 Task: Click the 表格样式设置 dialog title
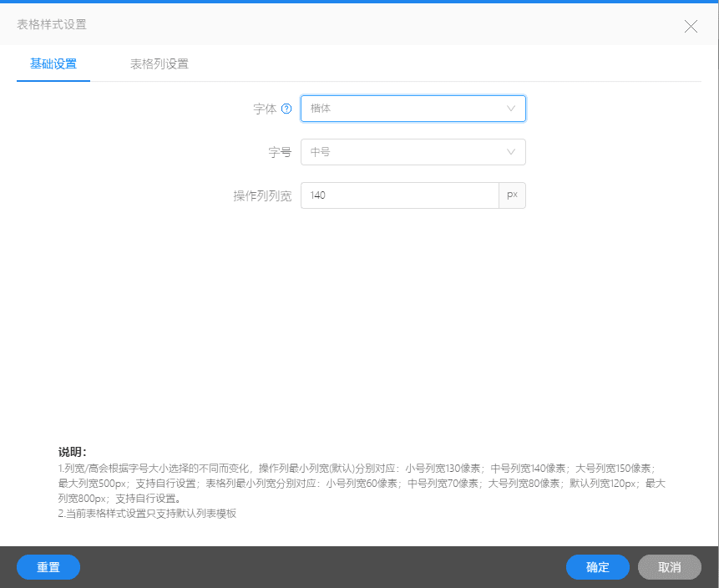tap(52, 24)
